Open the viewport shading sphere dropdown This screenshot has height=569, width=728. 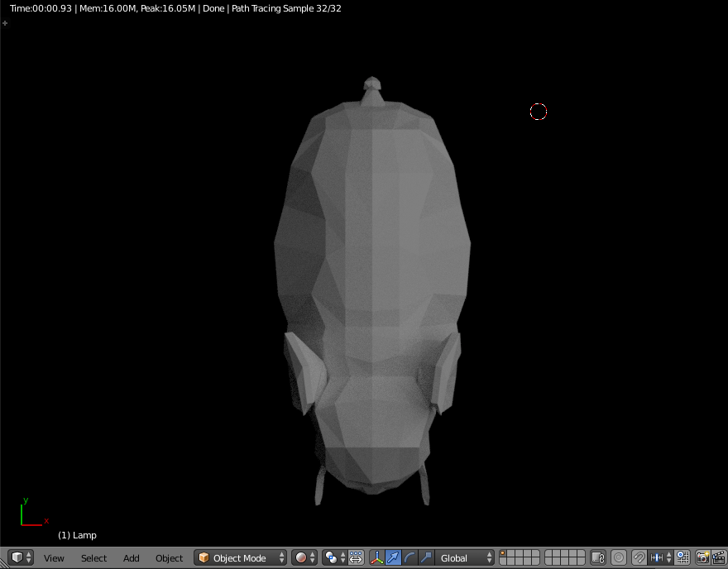coord(304,557)
